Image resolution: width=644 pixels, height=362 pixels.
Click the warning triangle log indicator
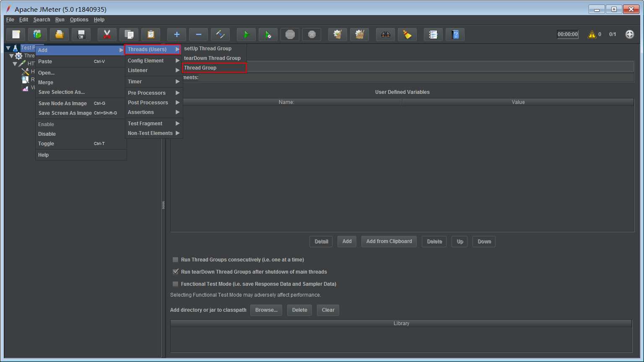click(x=592, y=34)
